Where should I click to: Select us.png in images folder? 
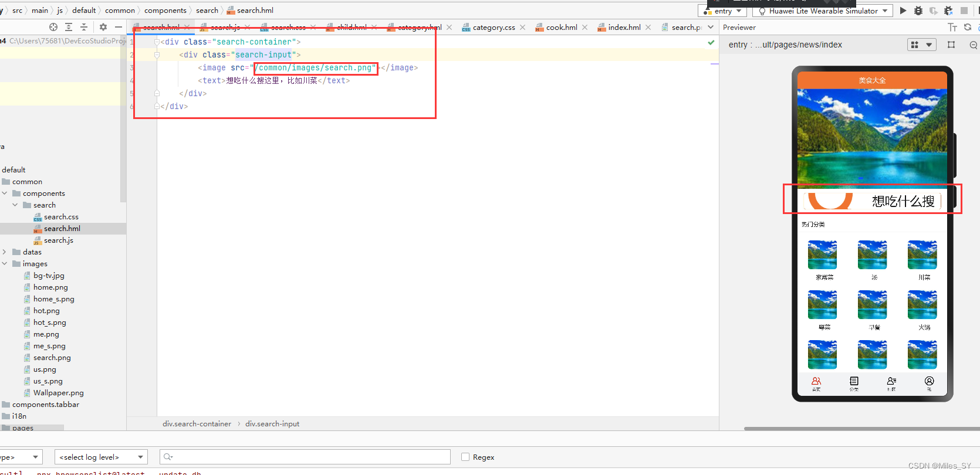coord(45,369)
